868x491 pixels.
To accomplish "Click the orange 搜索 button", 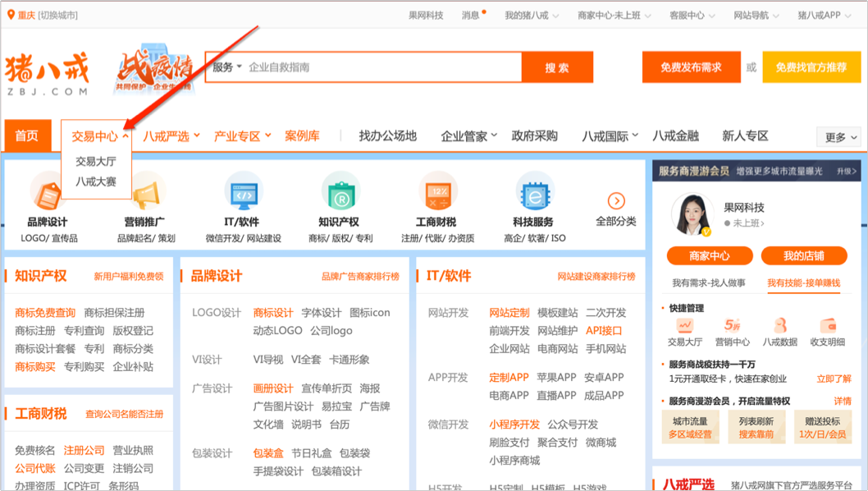I will (x=557, y=67).
